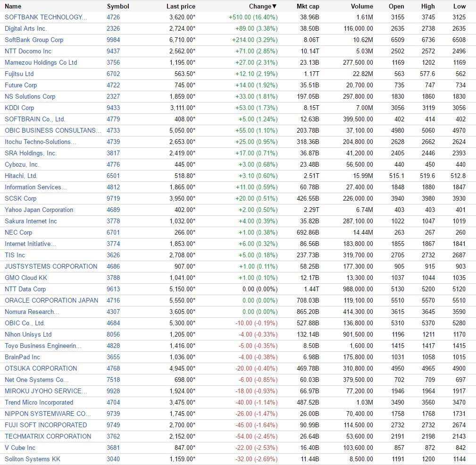476x465 pixels.
Task: Open Soliton Systems KK link
Action: point(33,459)
